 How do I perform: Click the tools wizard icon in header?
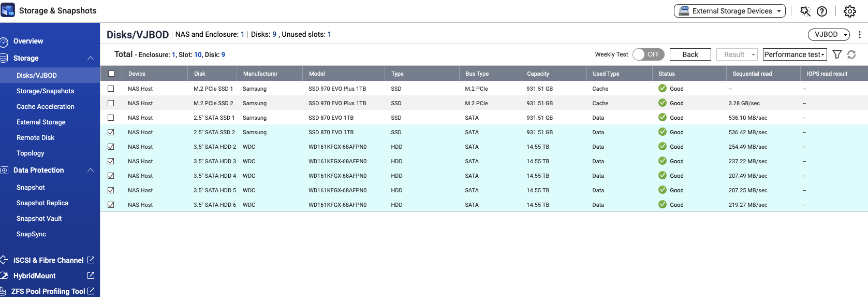[x=805, y=11]
